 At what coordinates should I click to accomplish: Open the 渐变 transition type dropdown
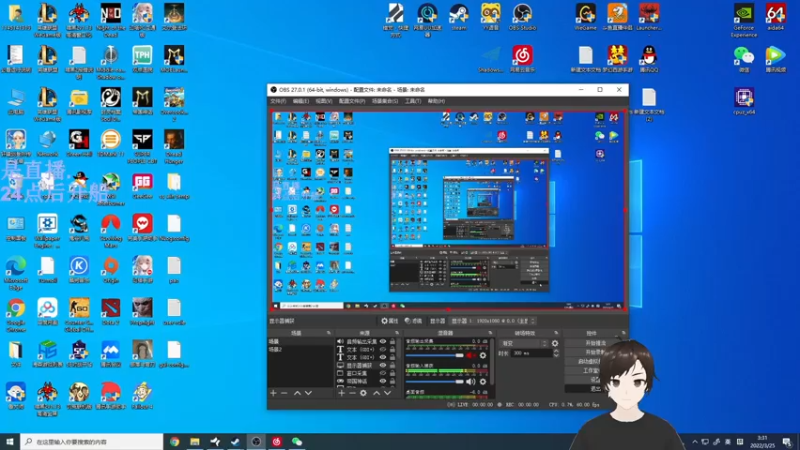pos(523,343)
